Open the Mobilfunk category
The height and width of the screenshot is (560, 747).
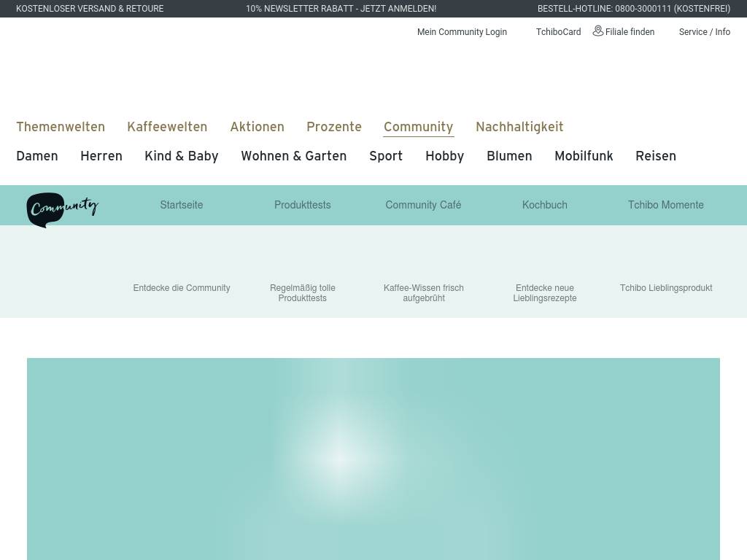tap(584, 156)
